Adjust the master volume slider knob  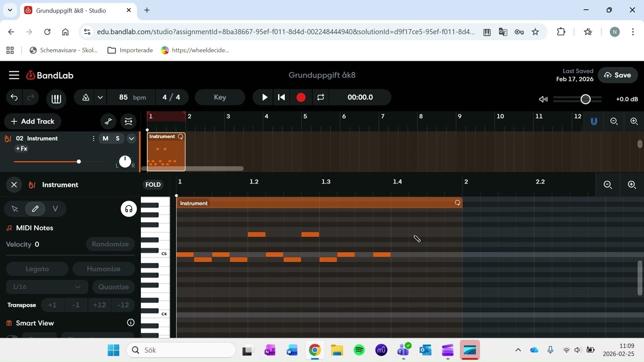coord(585,99)
